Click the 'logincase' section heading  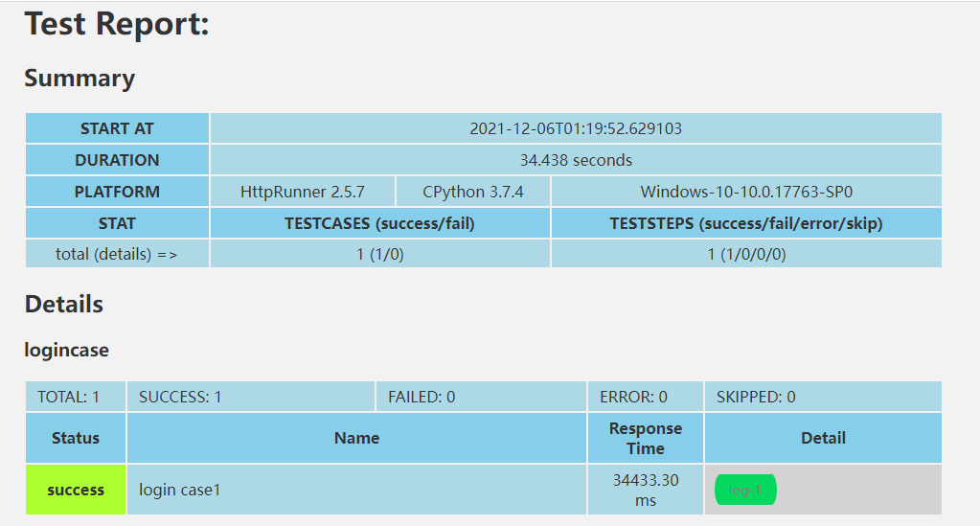pyautogui.click(x=66, y=350)
